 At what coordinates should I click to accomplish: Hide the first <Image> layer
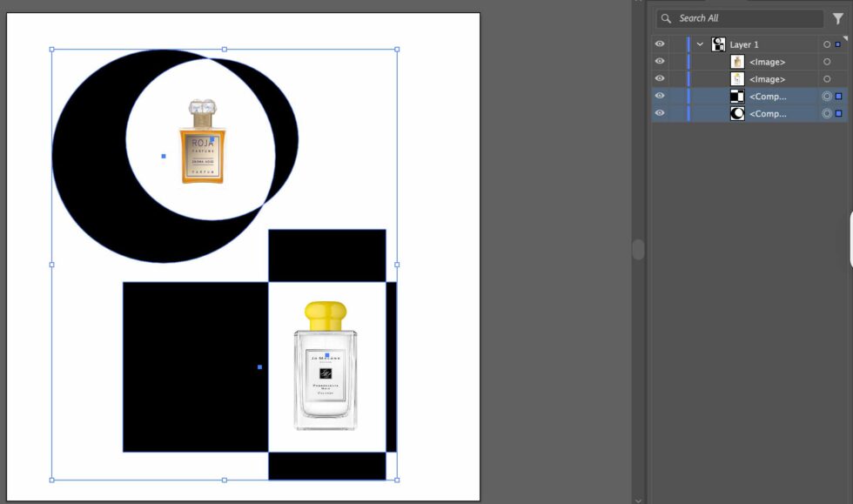click(660, 61)
